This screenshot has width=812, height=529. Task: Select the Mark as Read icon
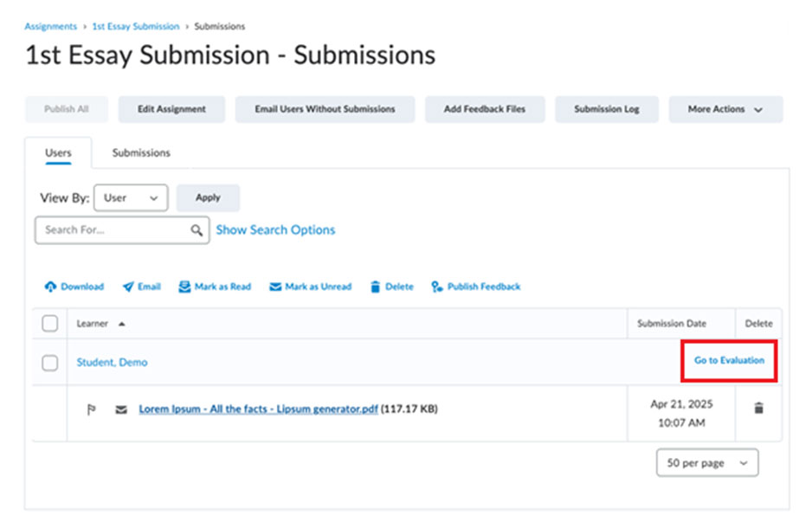click(184, 287)
